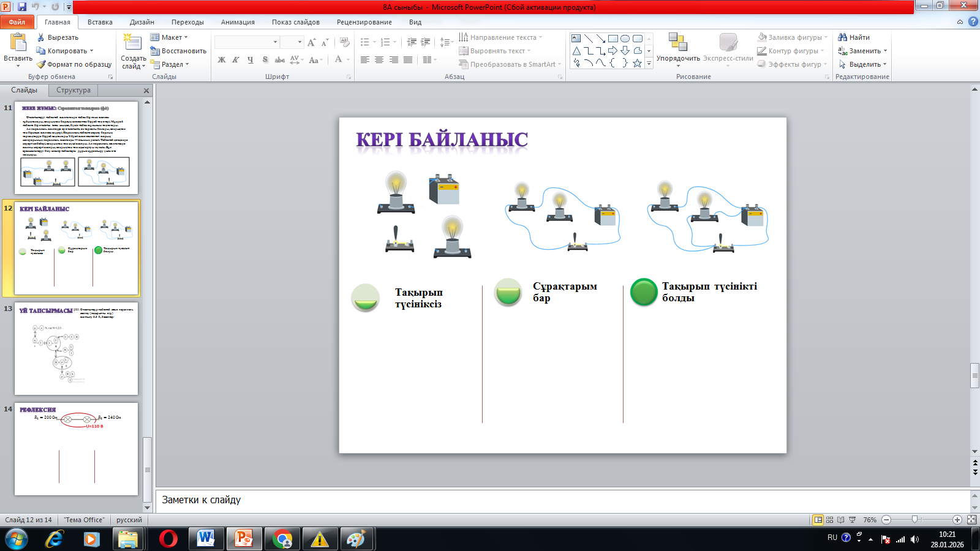Switch to Slide Sorter view in status bar
The width and height of the screenshot is (980, 551).
point(829,520)
